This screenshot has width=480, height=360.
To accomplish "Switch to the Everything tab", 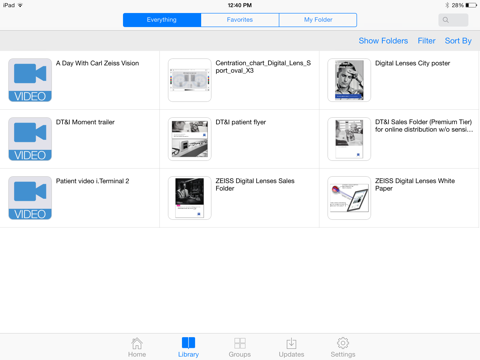I will click(x=162, y=20).
